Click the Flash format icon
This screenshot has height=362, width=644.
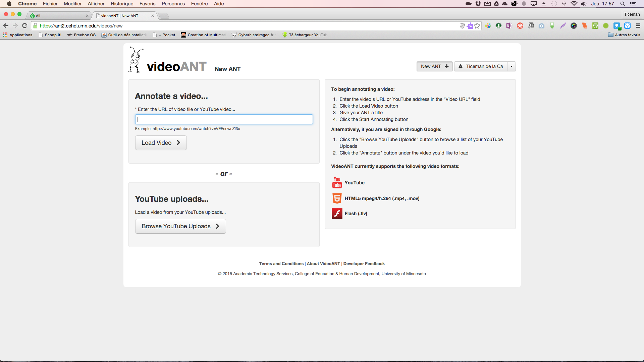[337, 214]
